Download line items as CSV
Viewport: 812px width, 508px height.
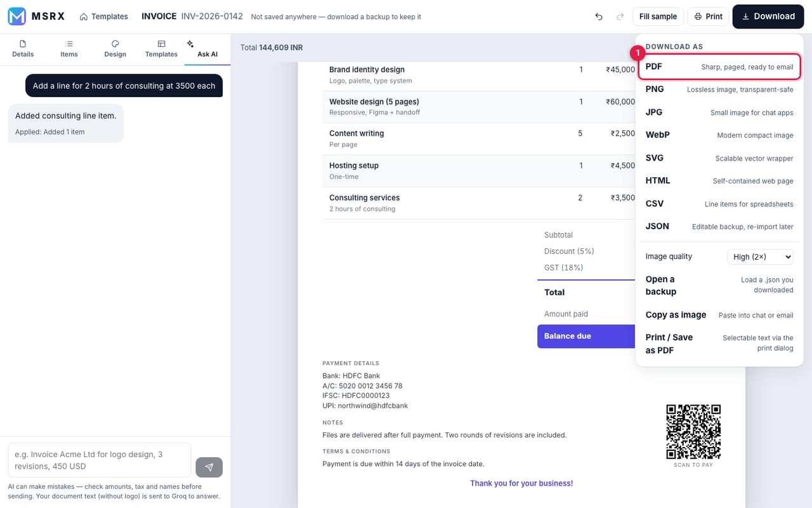719,204
